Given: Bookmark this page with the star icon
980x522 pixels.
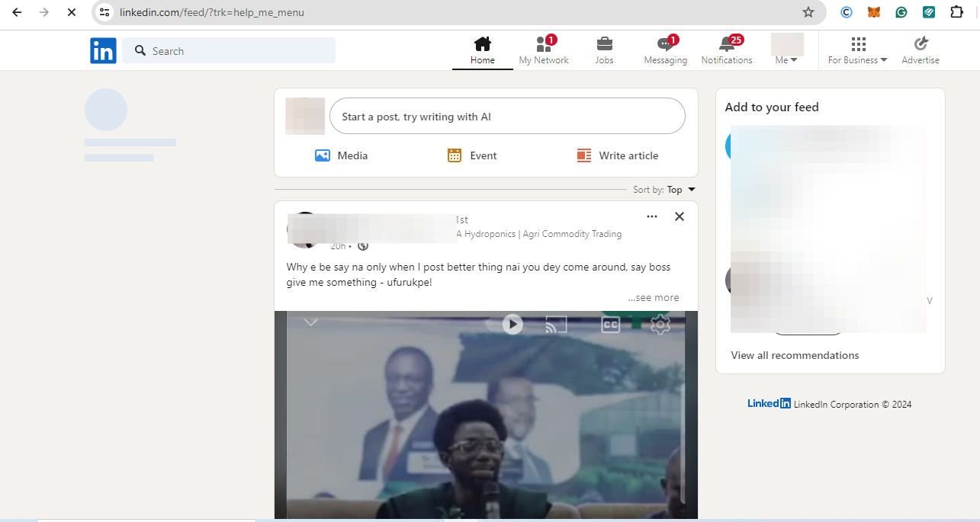Looking at the screenshot, I should coord(808,12).
